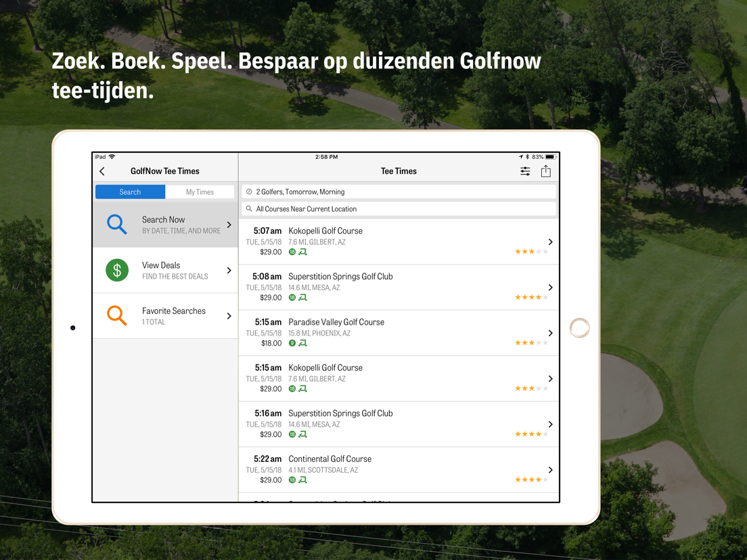
Task: Click the clock icon in golfers field
Action: (249, 191)
